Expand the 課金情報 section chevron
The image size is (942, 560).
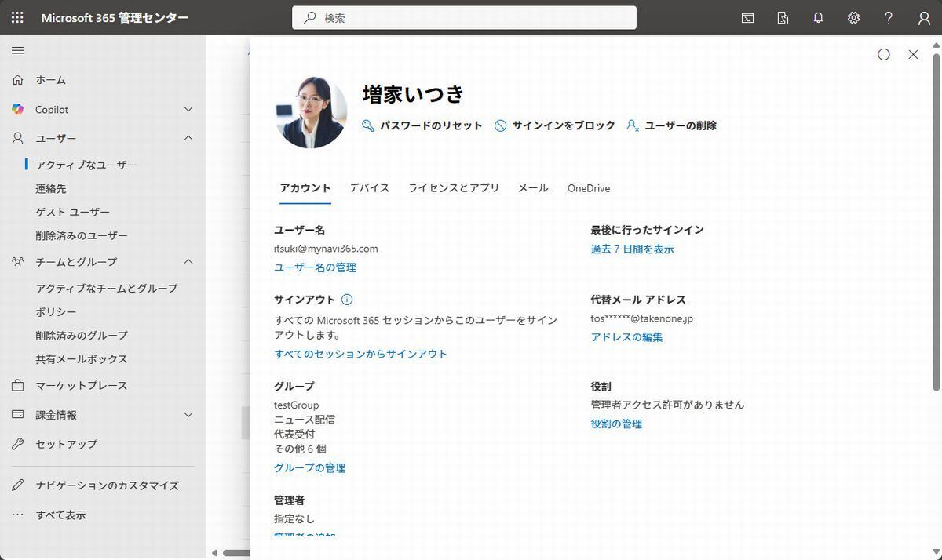[188, 414]
